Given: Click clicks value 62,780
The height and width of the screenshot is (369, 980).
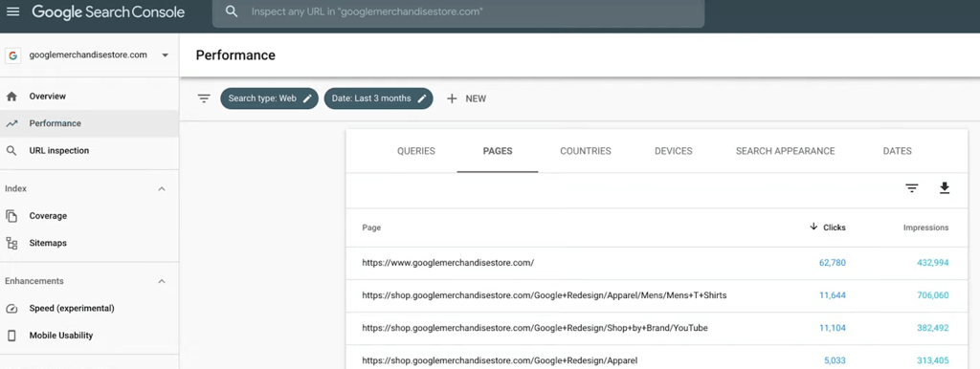Looking at the screenshot, I should 833,263.
